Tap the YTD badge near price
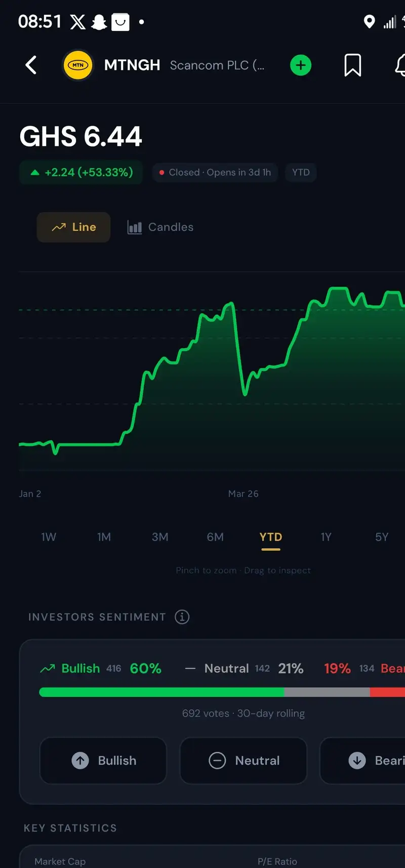The width and height of the screenshot is (405, 868). click(301, 173)
